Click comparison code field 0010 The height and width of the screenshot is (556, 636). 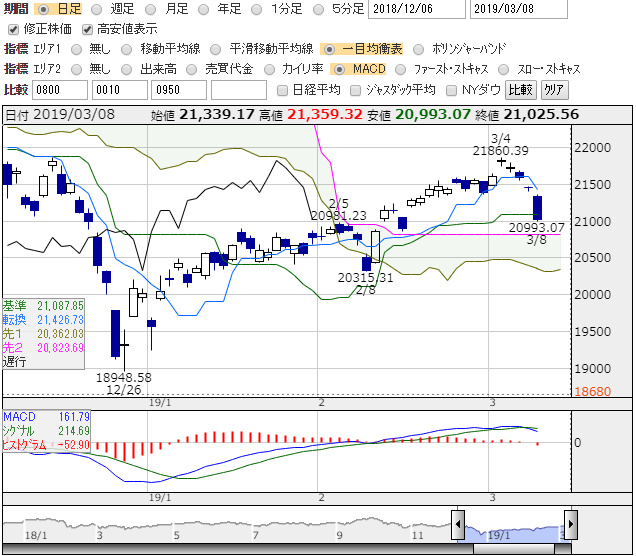120,90
